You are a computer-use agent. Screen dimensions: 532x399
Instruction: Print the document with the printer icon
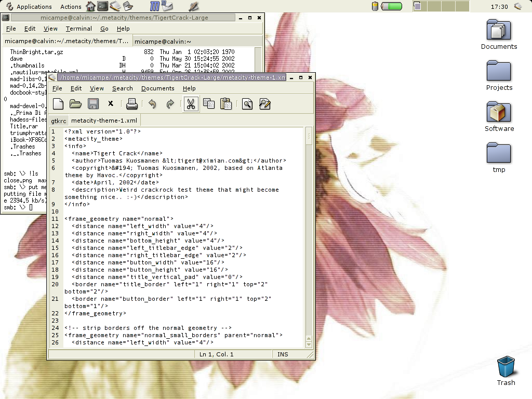(132, 104)
